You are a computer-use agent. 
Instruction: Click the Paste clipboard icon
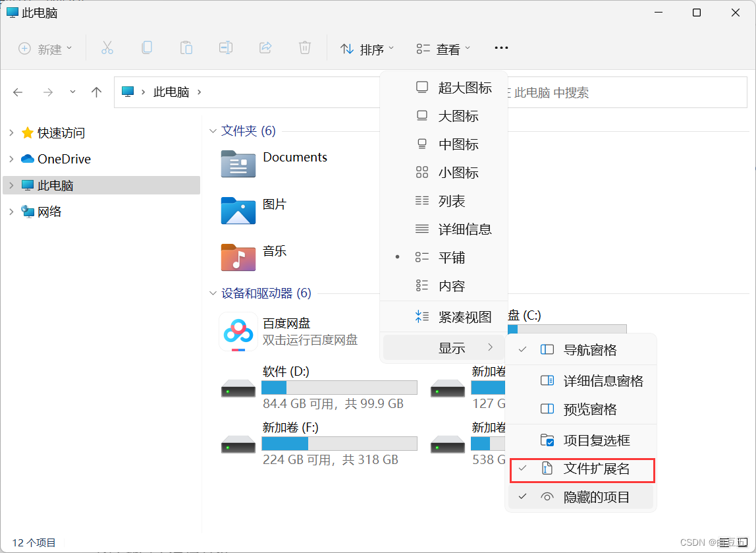(x=186, y=47)
